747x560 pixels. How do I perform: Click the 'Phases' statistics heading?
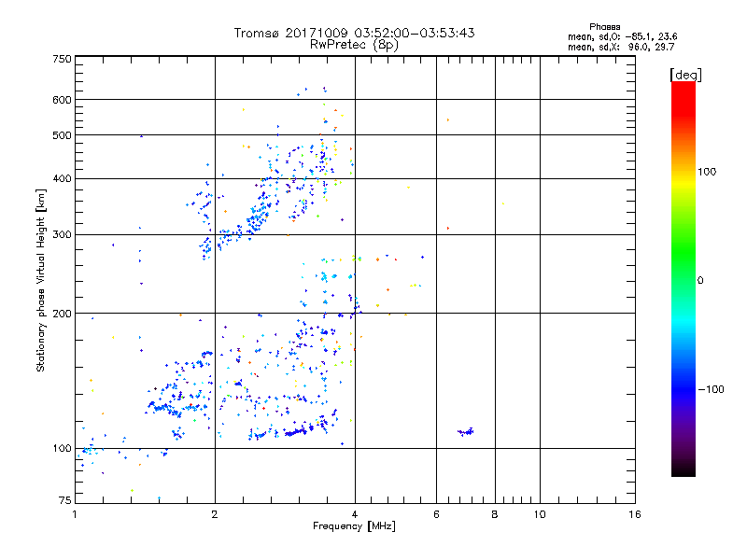604,27
